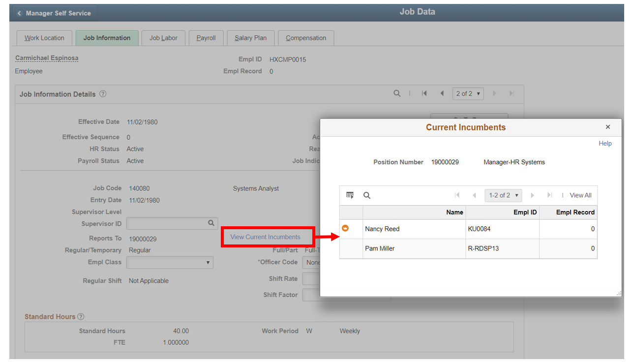Open help for Job Information Details
The width and height of the screenshot is (633, 364).
[x=103, y=94]
